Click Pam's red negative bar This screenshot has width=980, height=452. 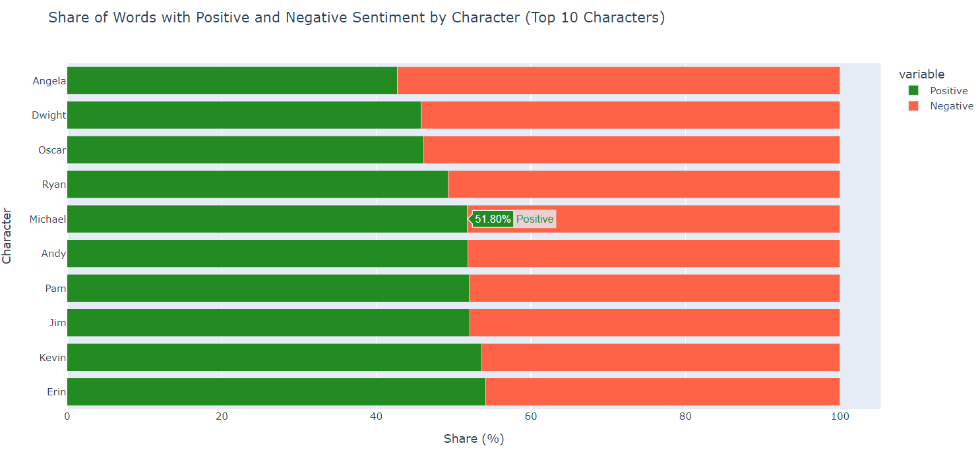(x=654, y=288)
